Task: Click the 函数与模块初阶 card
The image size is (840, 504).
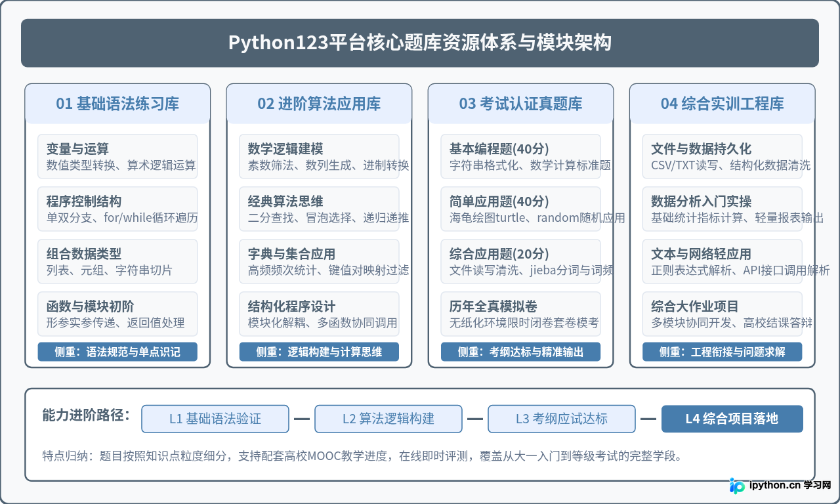Action: (117, 314)
